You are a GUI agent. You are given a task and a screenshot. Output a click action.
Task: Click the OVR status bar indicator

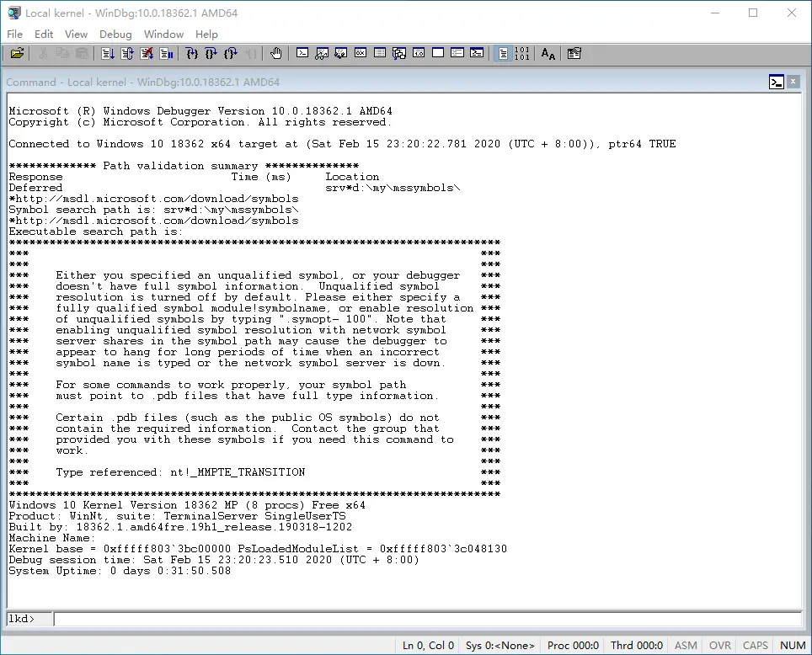pos(720,645)
